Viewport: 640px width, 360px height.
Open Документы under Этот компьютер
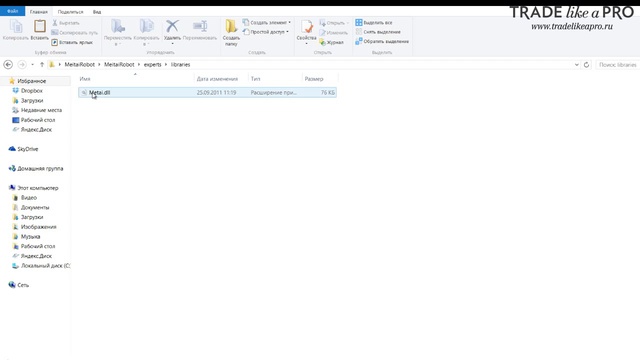click(x=35, y=207)
